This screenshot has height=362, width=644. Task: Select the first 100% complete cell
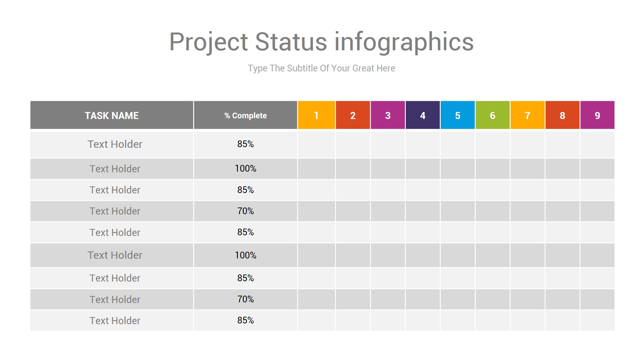tap(246, 169)
